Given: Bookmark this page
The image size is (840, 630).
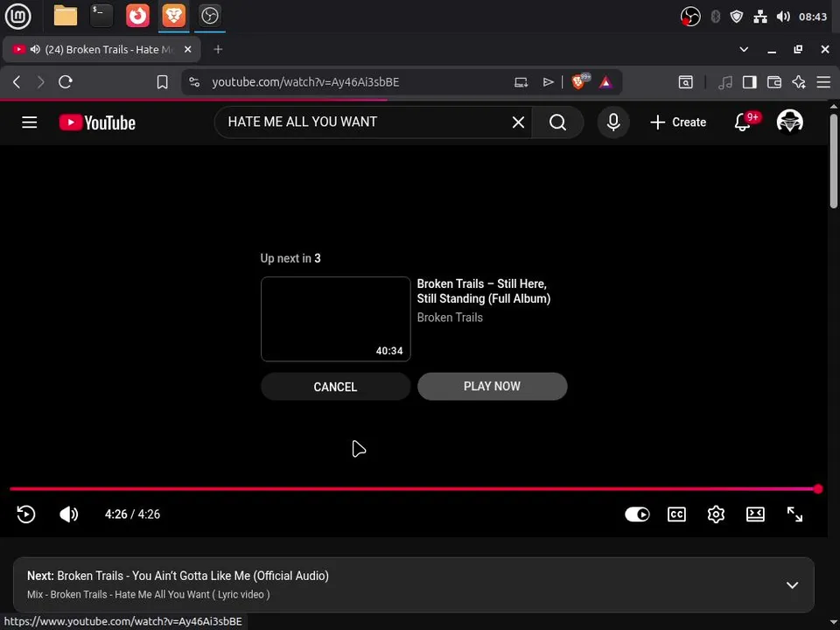Looking at the screenshot, I should (x=163, y=82).
